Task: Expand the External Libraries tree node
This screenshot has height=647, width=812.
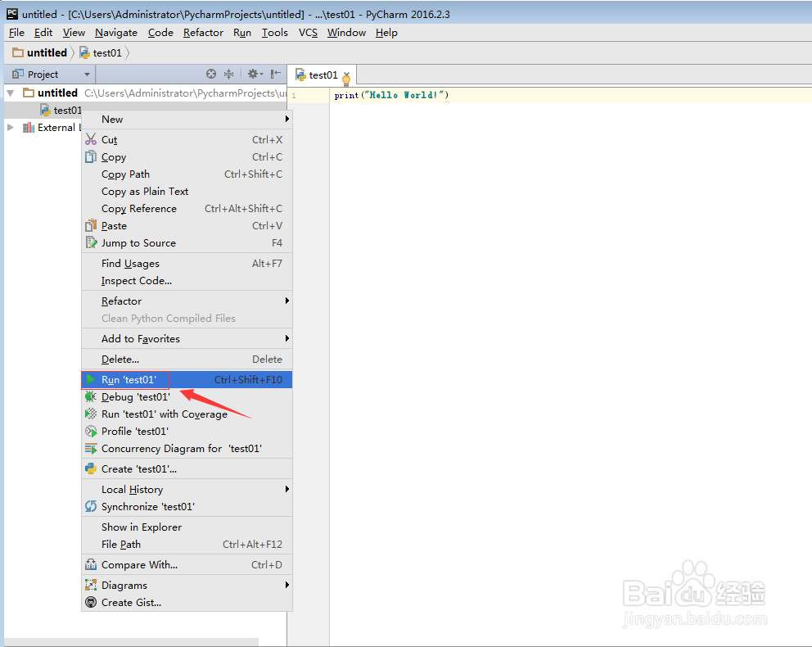Action: tap(11, 128)
